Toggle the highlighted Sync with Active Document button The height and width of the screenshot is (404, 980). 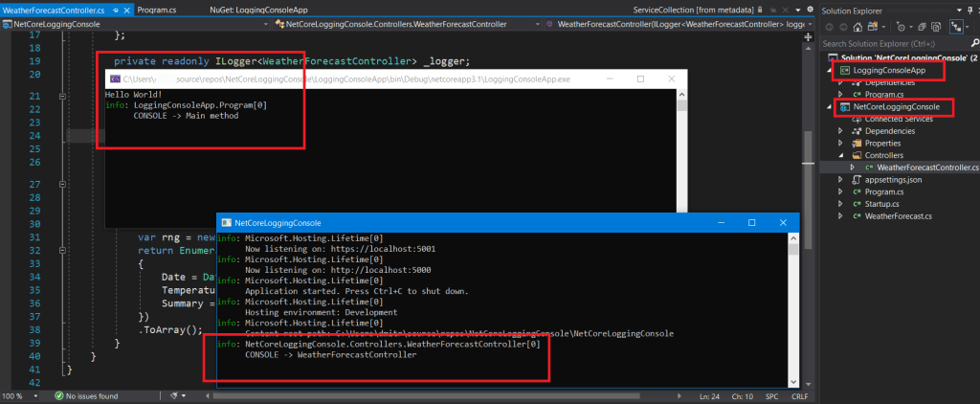pos(956,27)
